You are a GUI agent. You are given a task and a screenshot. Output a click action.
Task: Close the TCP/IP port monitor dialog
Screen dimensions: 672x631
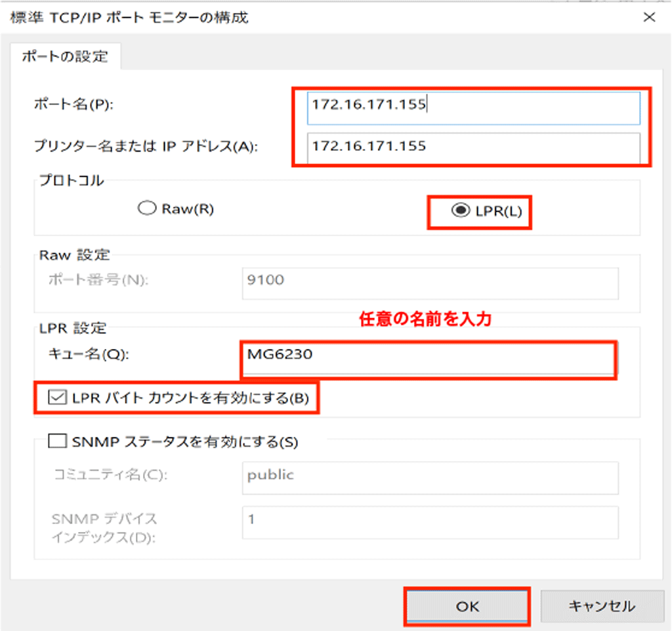pyautogui.click(x=649, y=18)
